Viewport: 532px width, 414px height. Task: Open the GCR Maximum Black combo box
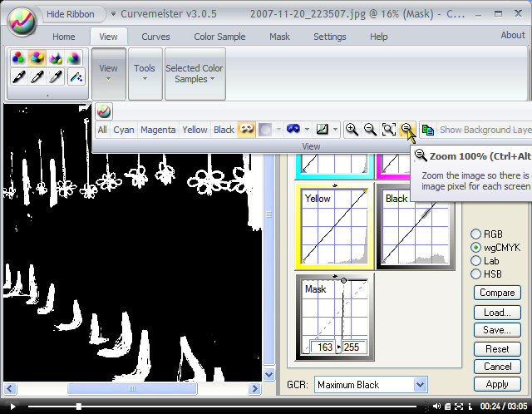click(x=371, y=384)
